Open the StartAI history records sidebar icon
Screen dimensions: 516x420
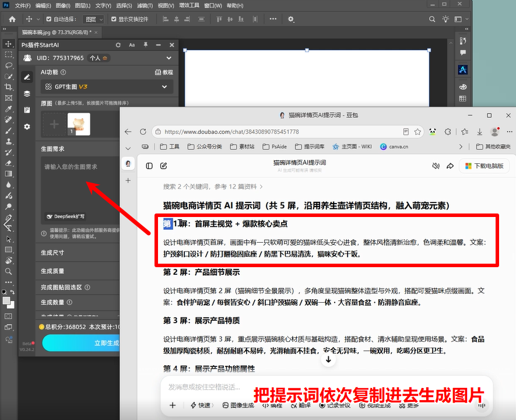27,110
